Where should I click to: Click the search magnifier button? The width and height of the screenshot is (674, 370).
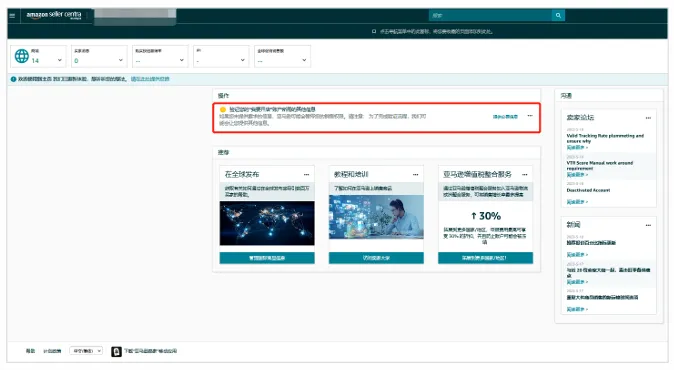click(558, 15)
